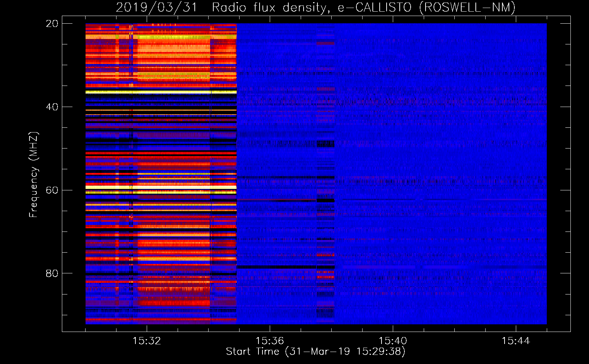Click the 15:36 time tick label
This screenshot has height=364, width=589.
click(x=270, y=341)
